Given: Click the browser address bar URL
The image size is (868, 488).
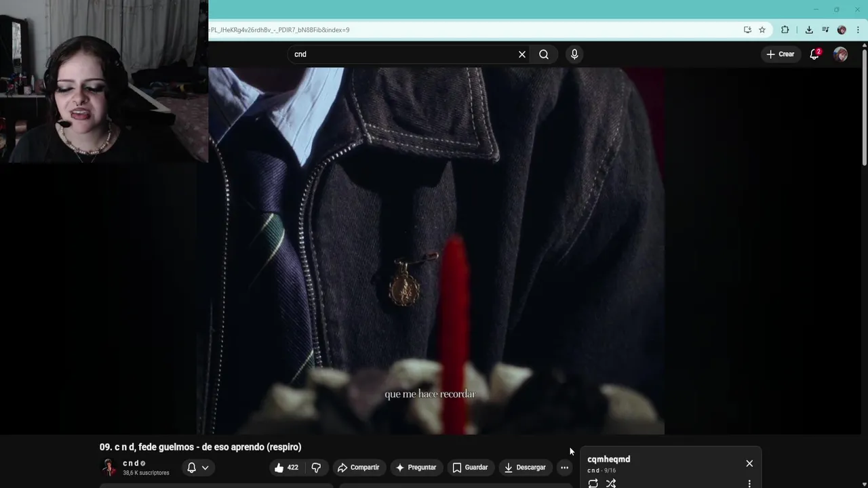Looking at the screenshot, I should (x=279, y=30).
